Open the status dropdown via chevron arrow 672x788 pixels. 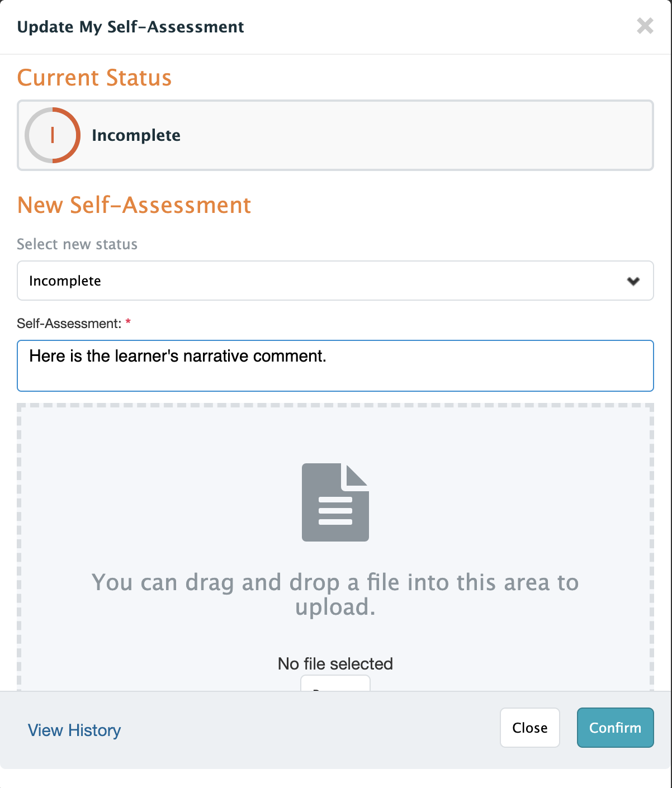click(633, 281)
